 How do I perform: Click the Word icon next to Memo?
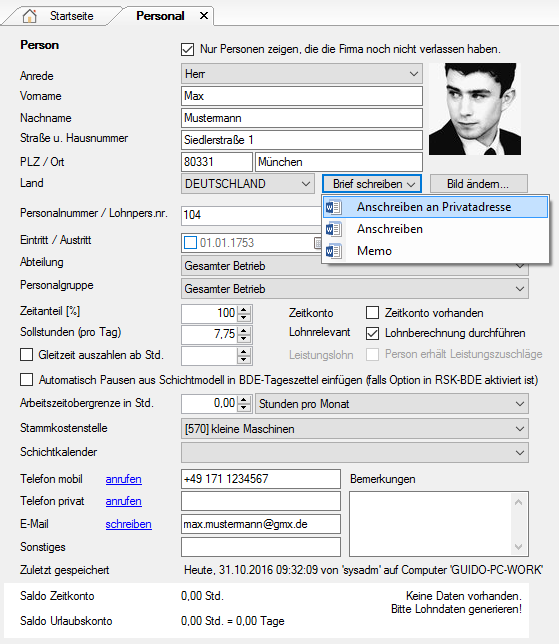point(334,251)
